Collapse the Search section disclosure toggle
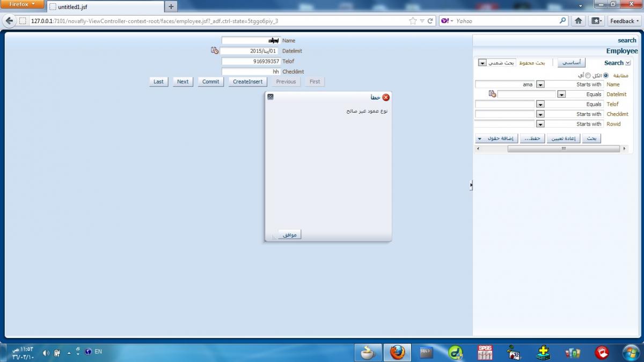The image size is (644, 362). pyautogui.click(x=628, y=63)
